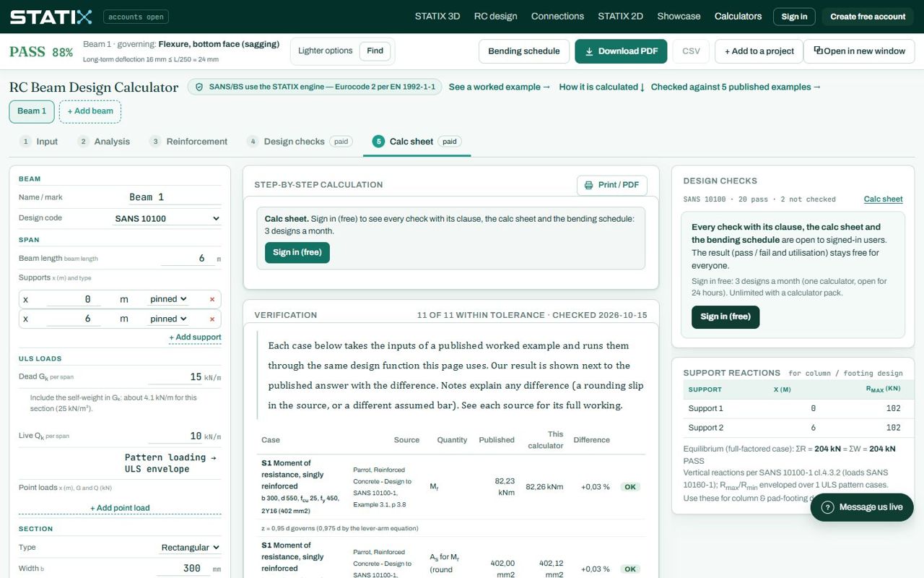Expand How it is calculated
Viewport: 924px width, 578px height.
tap(602, 87)
